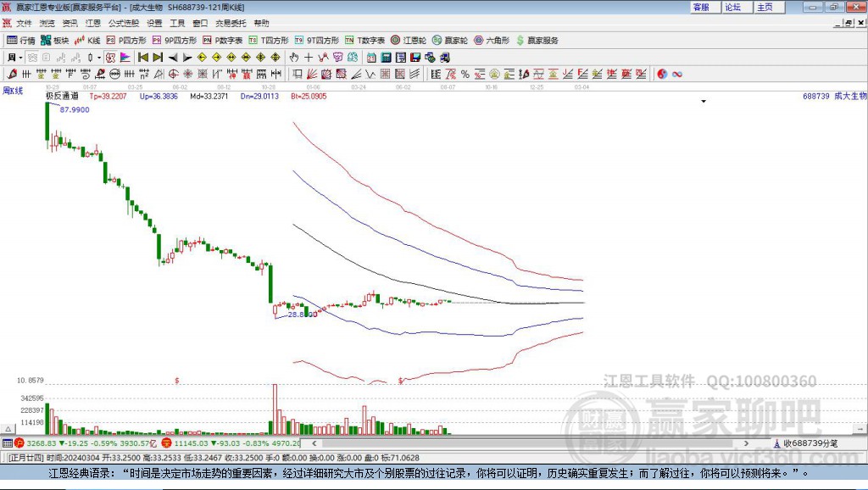
Task: Click the infinity symbol icon
Action: [677, 74]
